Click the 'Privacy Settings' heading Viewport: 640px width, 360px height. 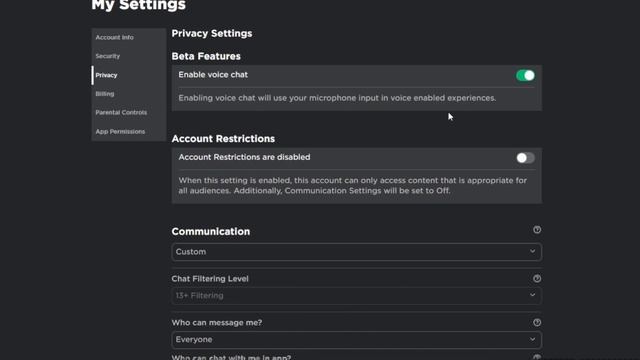point(212,33)
